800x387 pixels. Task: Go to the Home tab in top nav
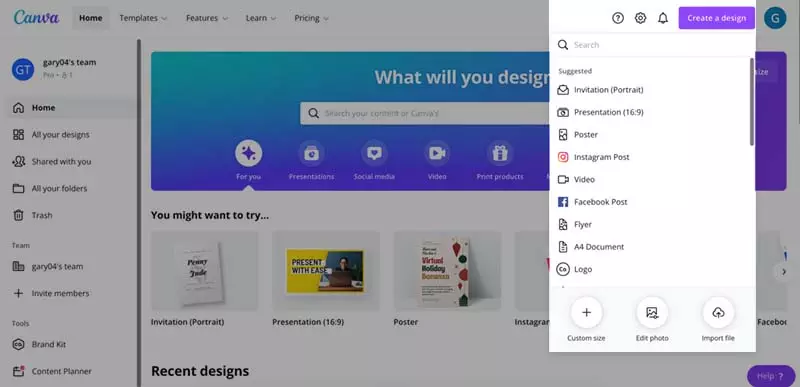[x=91, y=18]
